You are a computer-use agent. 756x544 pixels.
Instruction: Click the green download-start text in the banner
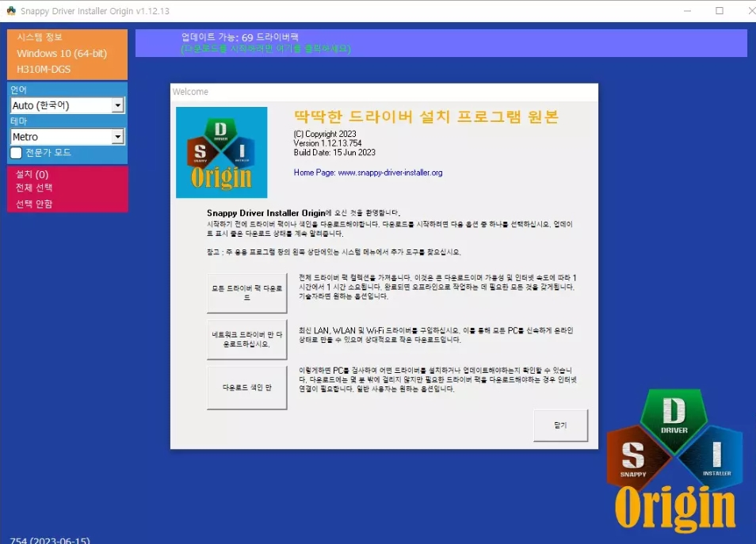(x=266, y=48)
